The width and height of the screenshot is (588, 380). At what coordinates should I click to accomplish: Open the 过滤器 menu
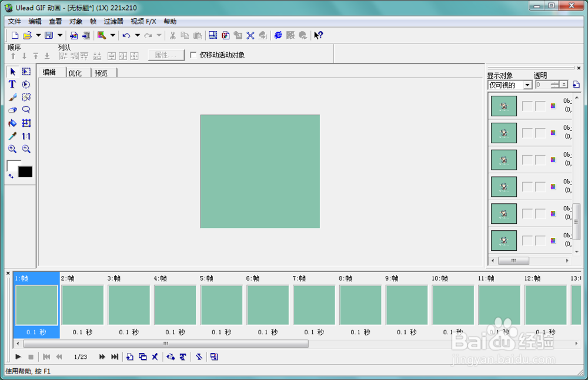coord(113,21)
